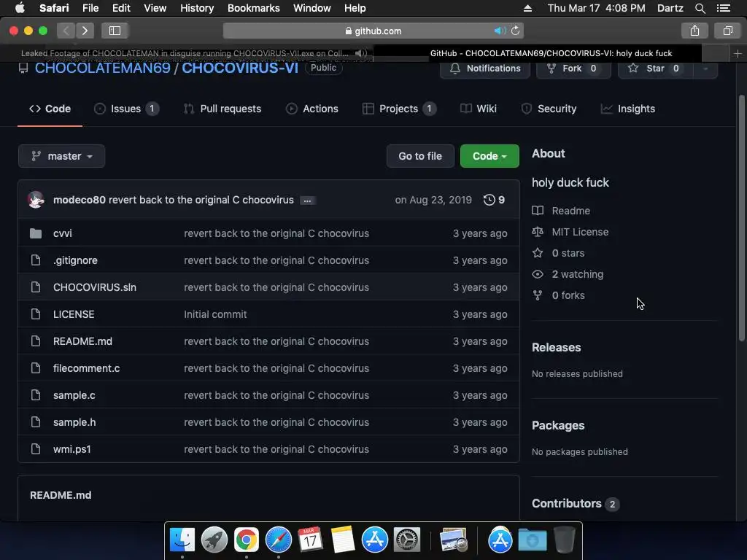The height and width of the screenshot is (560, 747).
Task: Open the CHOCOVIRUS.sln file
Action: pos(95,287)
